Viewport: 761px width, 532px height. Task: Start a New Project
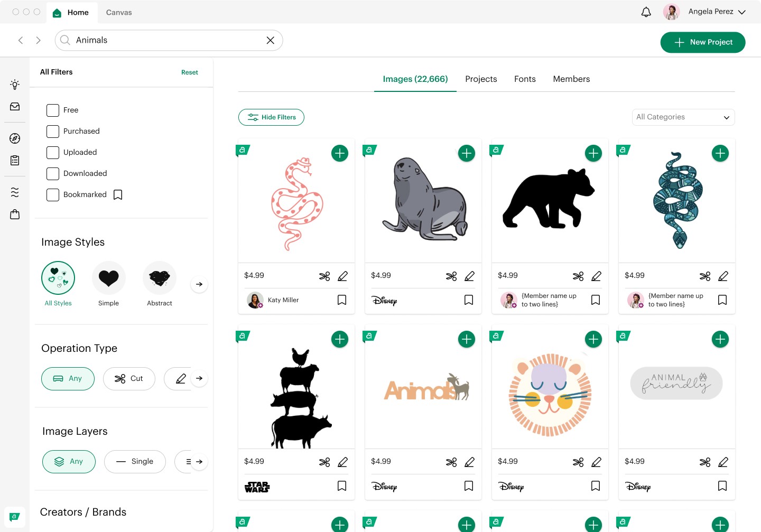click(x=703, y=42)
